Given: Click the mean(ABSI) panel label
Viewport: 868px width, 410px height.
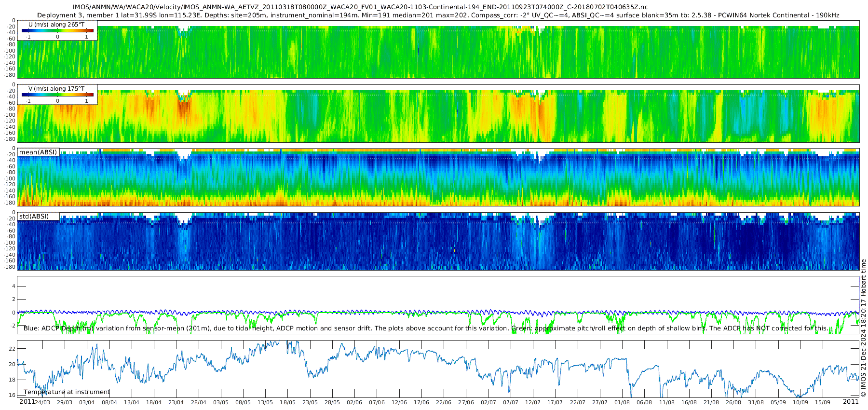Looking at the screenshot, I should [38, 152].
